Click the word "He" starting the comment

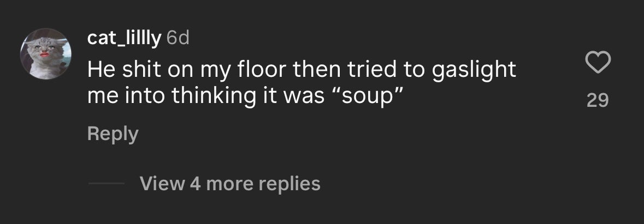(x=99, y=70)
